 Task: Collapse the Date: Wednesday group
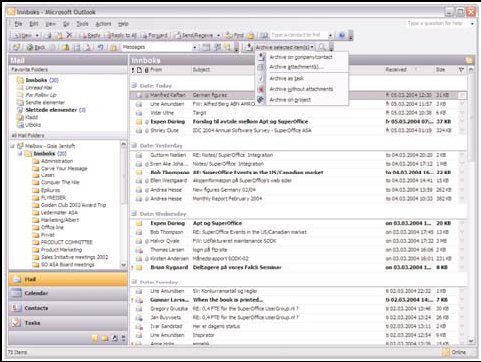pyautogui.click(x=134, y=214)
